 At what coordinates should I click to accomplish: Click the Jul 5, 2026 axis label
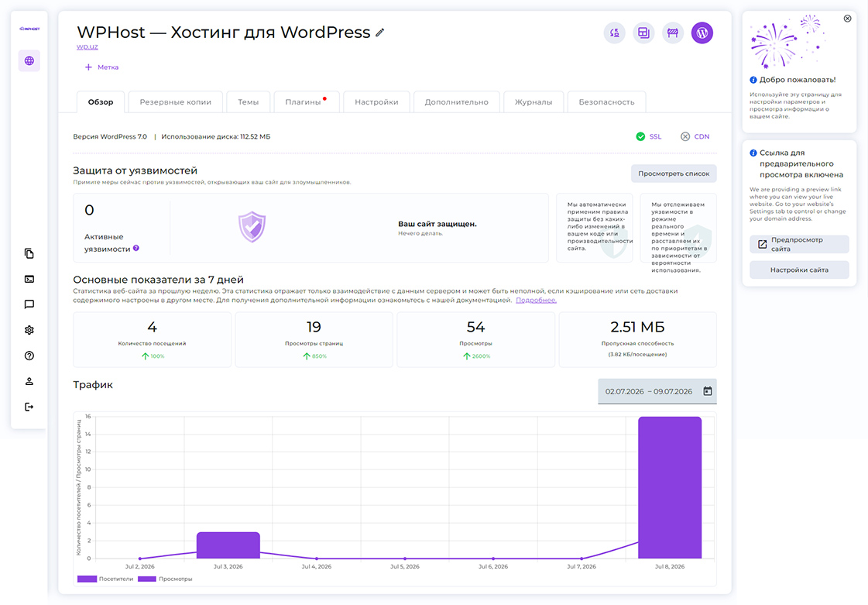(x=405, y=566)
